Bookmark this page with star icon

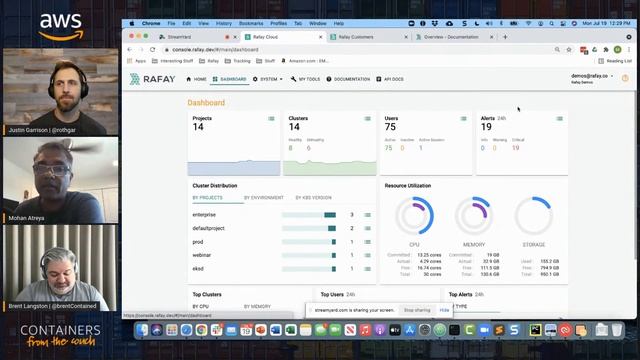(x=569, y=49)
